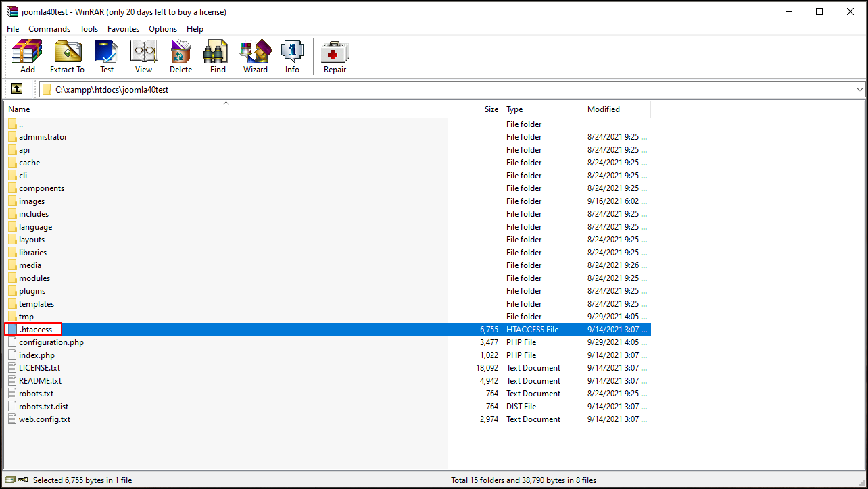Open the Help menu
This screenshot has height=489, width=868.
coord(195,29)
